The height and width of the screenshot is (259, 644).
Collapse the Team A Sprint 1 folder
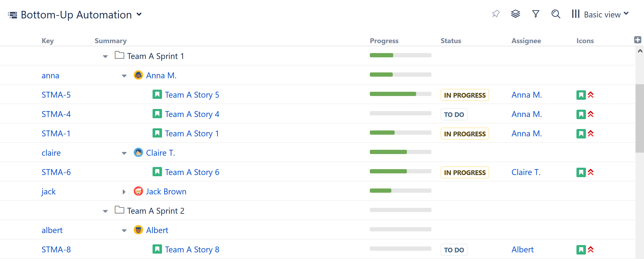coord(105,56)
